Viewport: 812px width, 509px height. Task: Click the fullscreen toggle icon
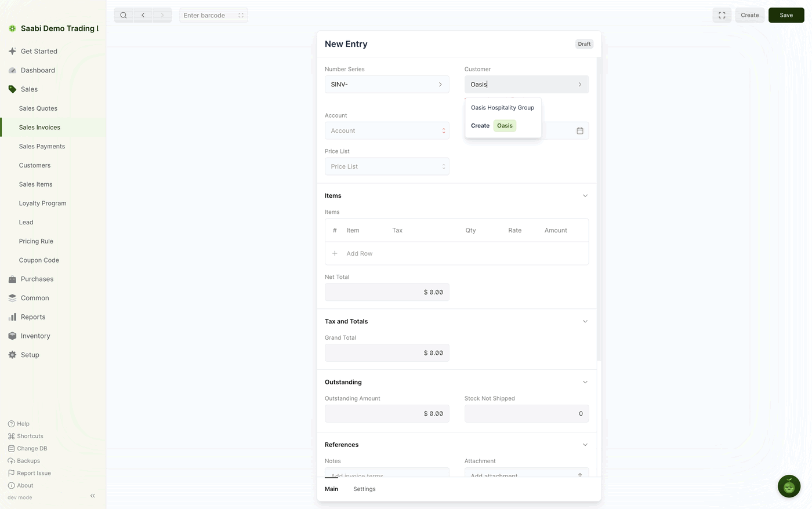point(722,15)
